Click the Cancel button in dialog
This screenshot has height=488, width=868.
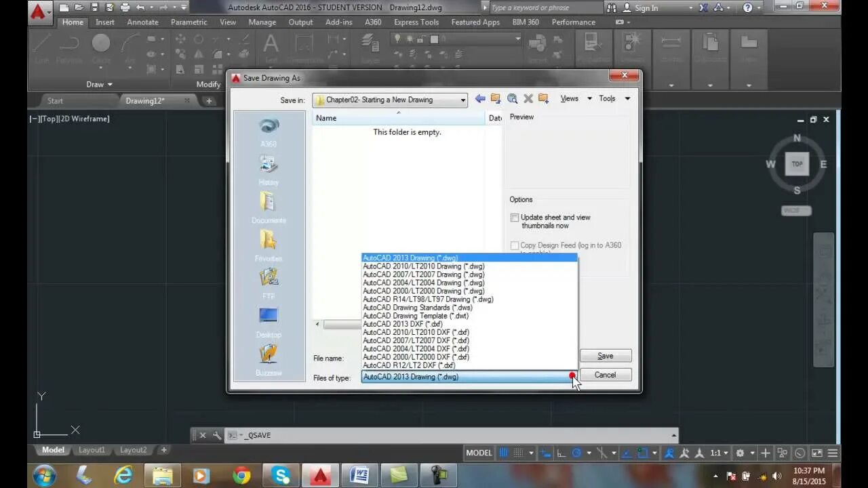pos(605,375)
